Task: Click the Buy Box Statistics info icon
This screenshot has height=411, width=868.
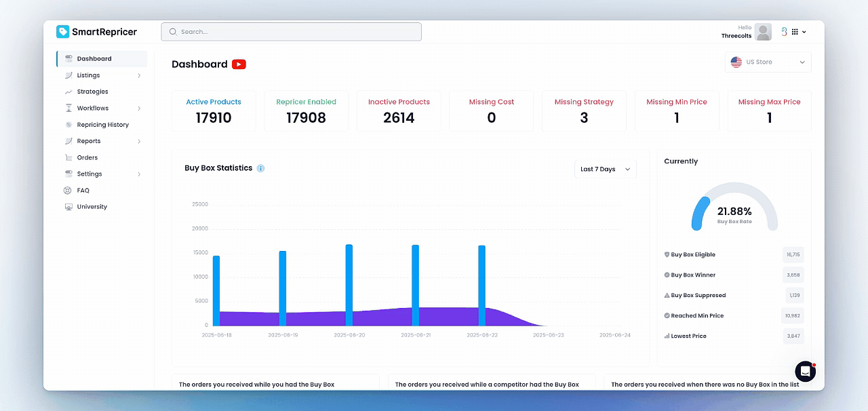Action: pyautogui.click(x=261, y=168)
